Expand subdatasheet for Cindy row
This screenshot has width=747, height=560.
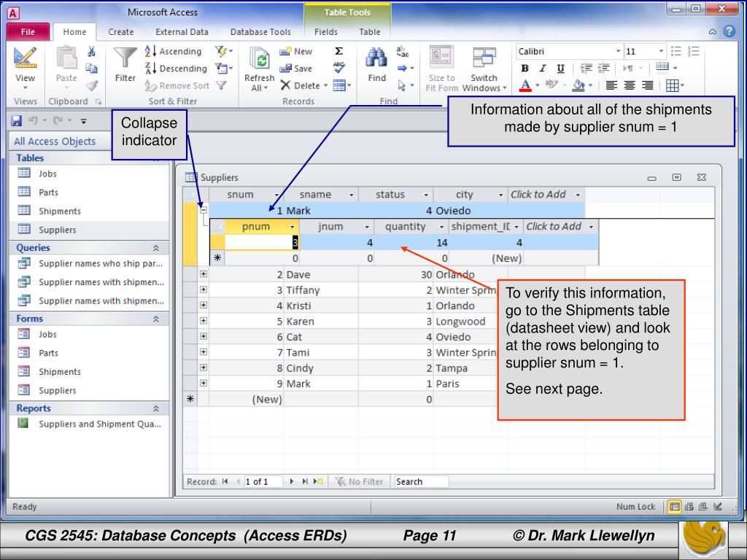click(x=204, y=367)
